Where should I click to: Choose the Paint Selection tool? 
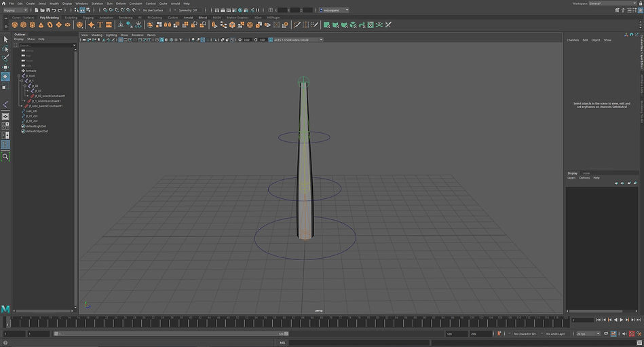click(5, 58)
